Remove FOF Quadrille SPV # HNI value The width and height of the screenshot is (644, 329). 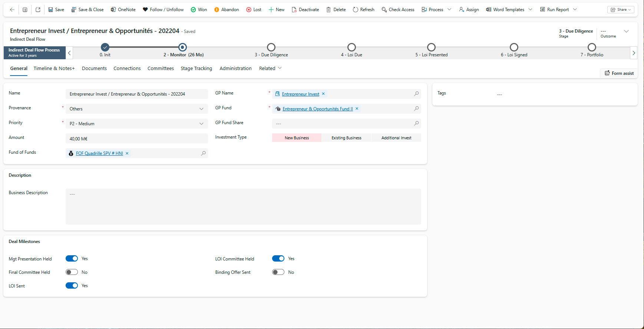[x=127, y=153]
